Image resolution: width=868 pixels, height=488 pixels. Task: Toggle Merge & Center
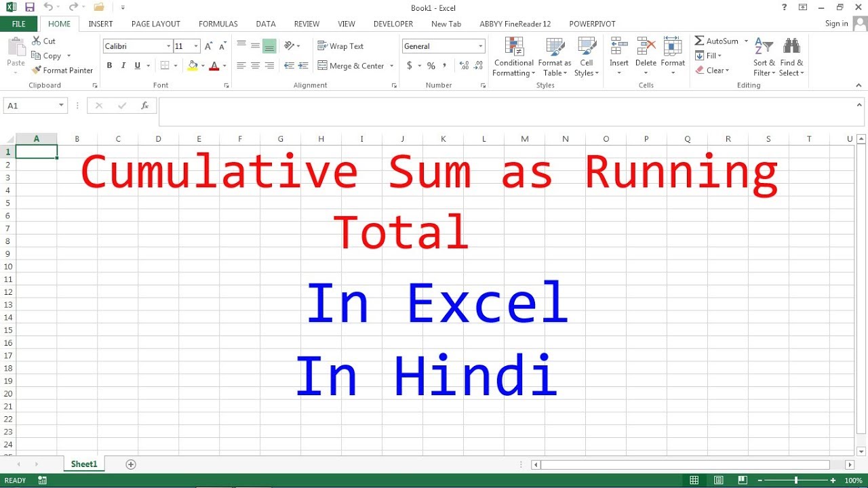(x=351, y=66)
